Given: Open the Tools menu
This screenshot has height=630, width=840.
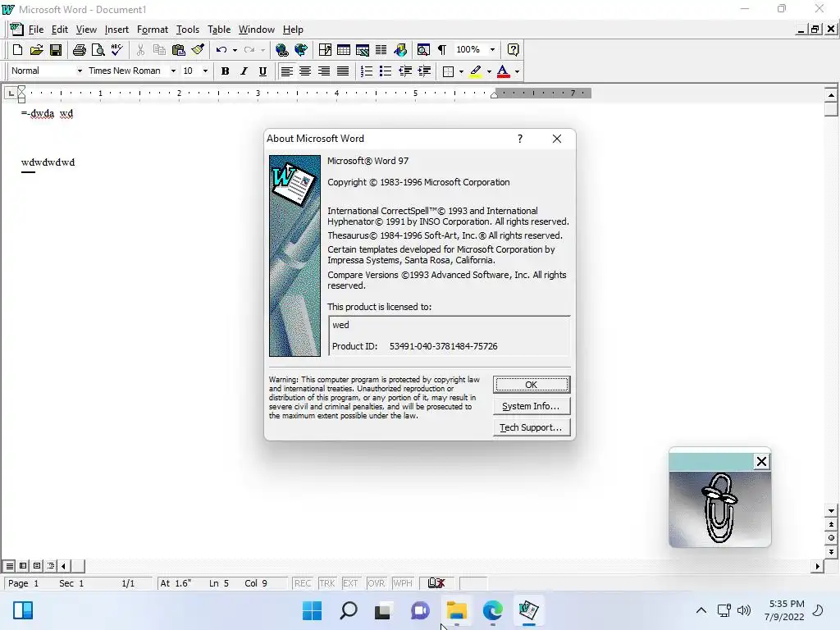Looking at the screenshot, I should coord(188,30).
